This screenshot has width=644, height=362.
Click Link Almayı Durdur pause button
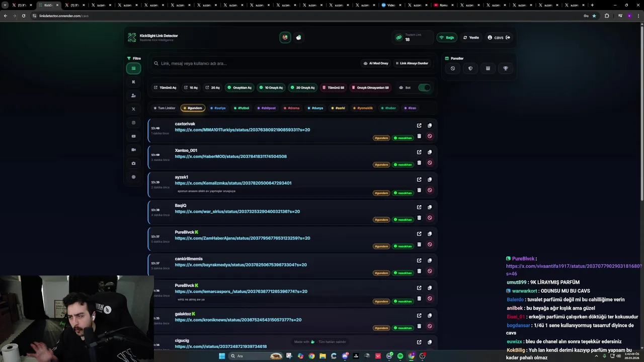[x=412, y=63]
